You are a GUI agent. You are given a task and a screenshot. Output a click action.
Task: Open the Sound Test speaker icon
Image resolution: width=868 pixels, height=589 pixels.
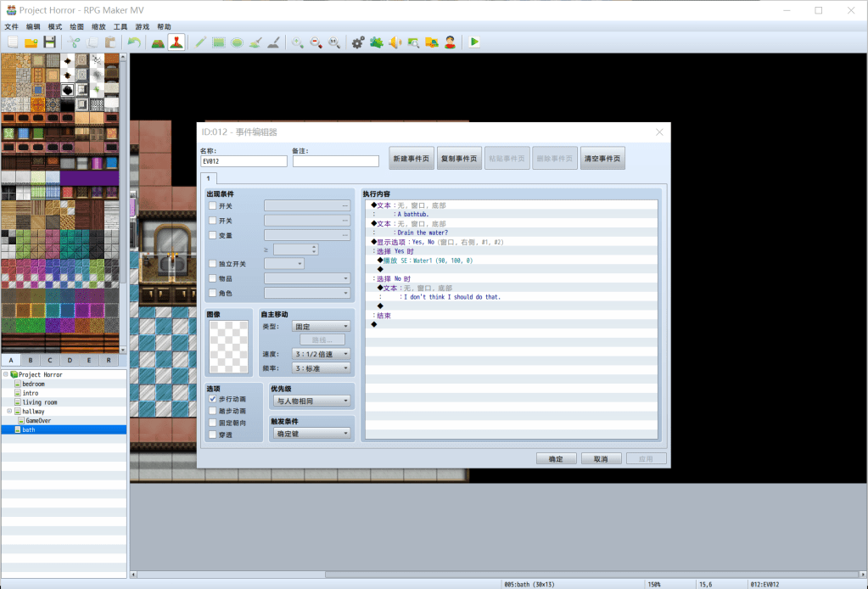click(x=395, y=42)
